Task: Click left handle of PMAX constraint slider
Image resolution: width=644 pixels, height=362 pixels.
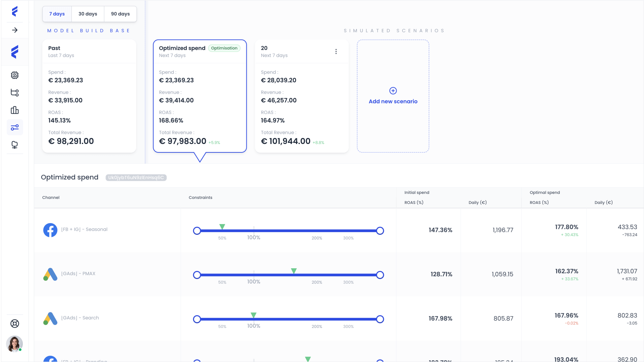Action: click(197, 275)
